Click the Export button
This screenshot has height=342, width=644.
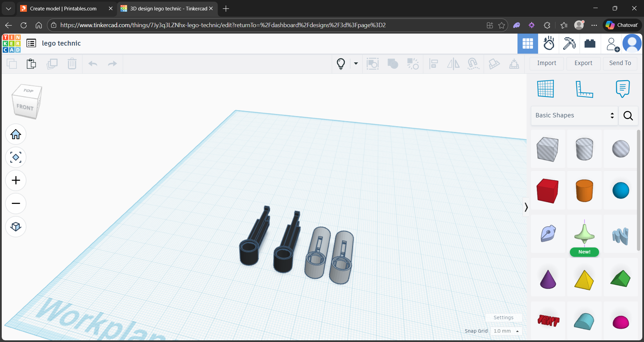point(583,63)
